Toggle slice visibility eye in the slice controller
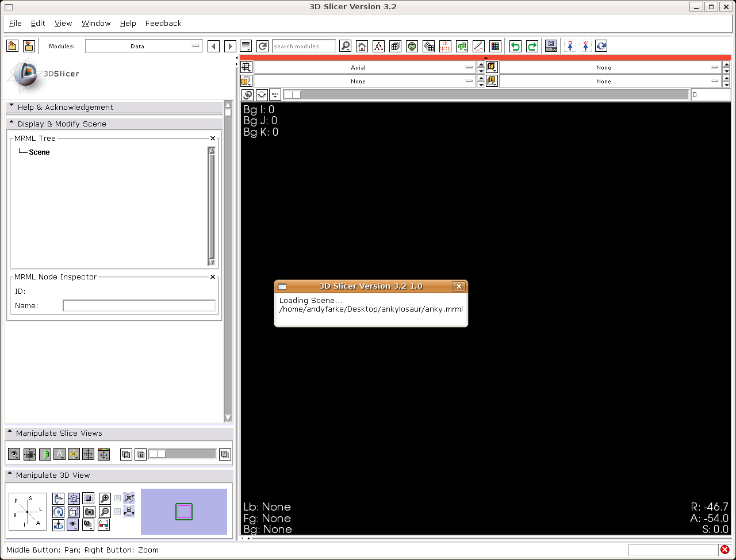 [x=262, y=94]
